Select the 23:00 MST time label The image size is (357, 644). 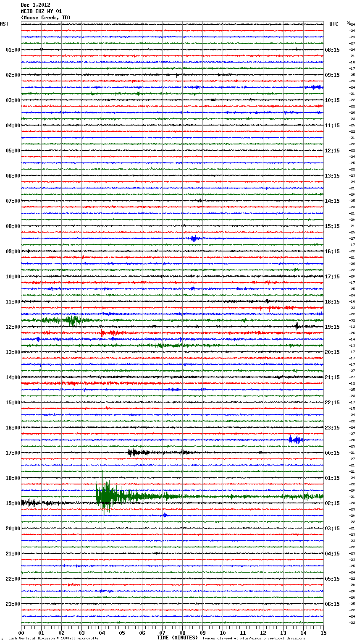point(13,604)
